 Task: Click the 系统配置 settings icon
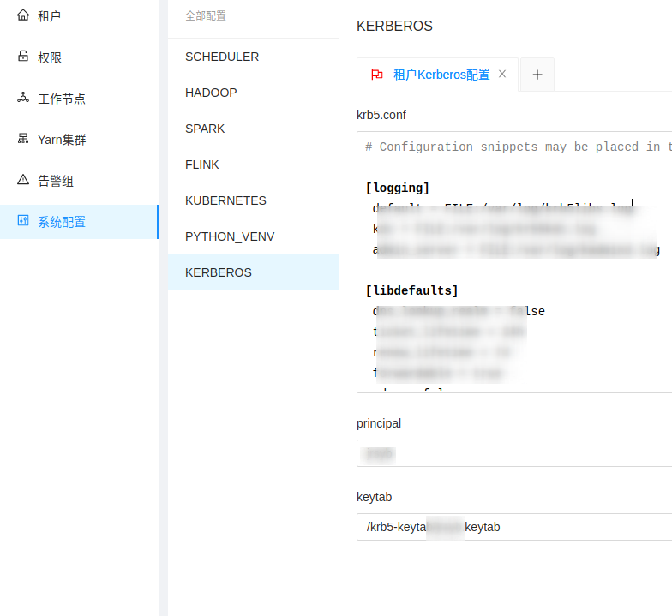click(23, 221)
